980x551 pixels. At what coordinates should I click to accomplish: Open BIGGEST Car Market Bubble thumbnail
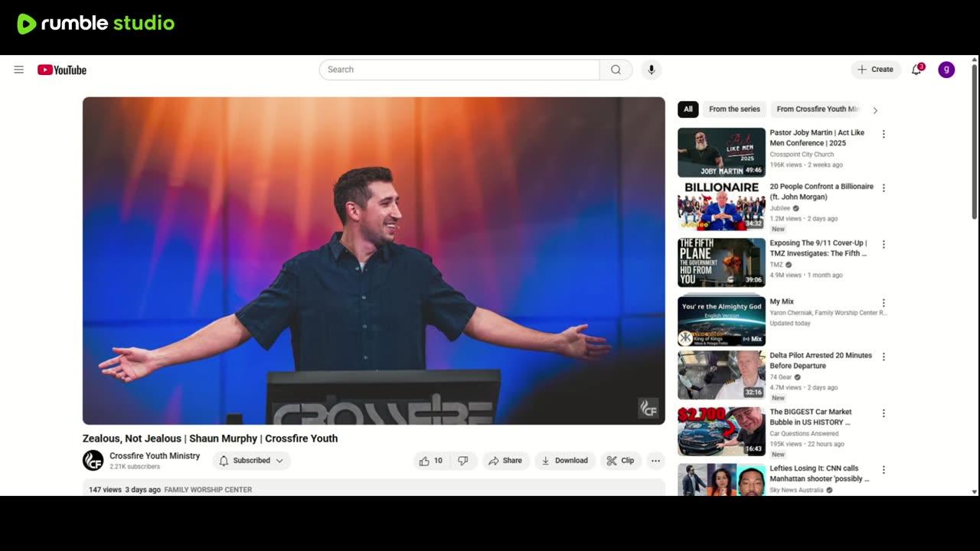tap(721, 432)
